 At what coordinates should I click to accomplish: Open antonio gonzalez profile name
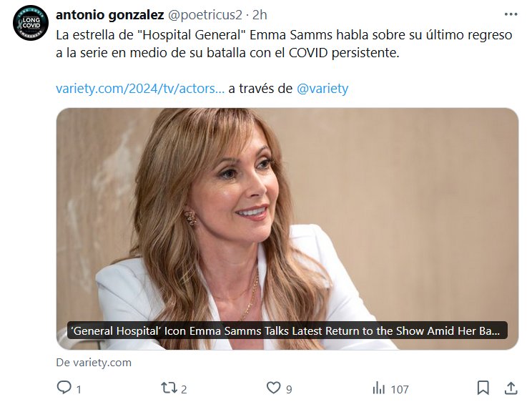point(109,15)
